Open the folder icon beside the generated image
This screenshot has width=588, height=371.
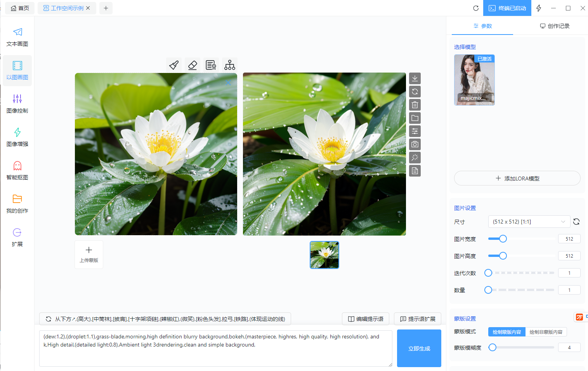415,118
